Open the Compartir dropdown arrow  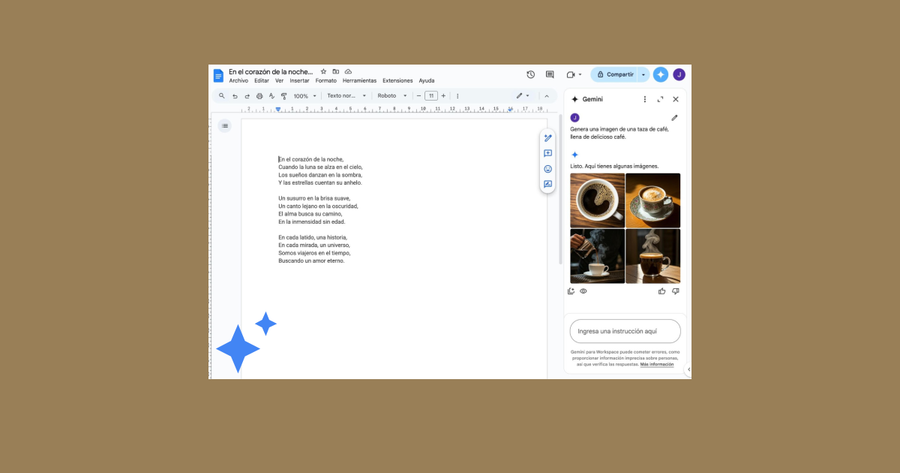click(643, 75)
